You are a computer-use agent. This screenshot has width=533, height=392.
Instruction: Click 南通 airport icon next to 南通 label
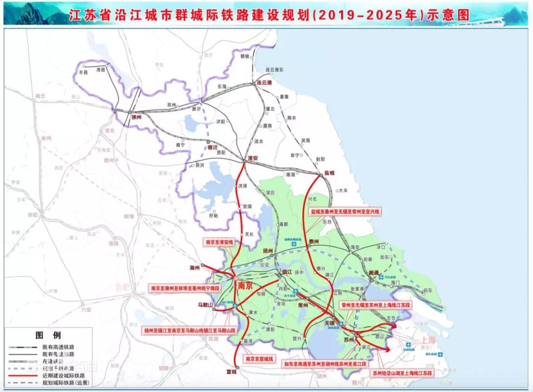381,277
